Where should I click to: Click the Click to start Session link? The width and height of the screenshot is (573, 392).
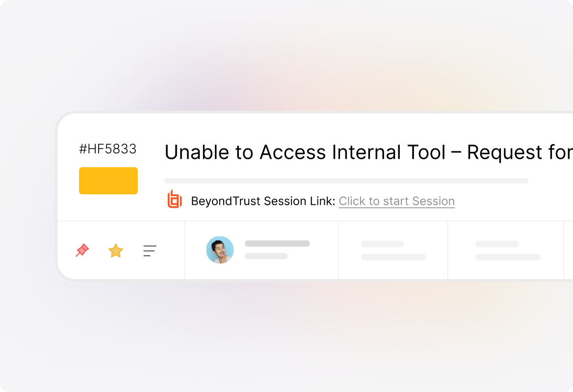[396, 201]
